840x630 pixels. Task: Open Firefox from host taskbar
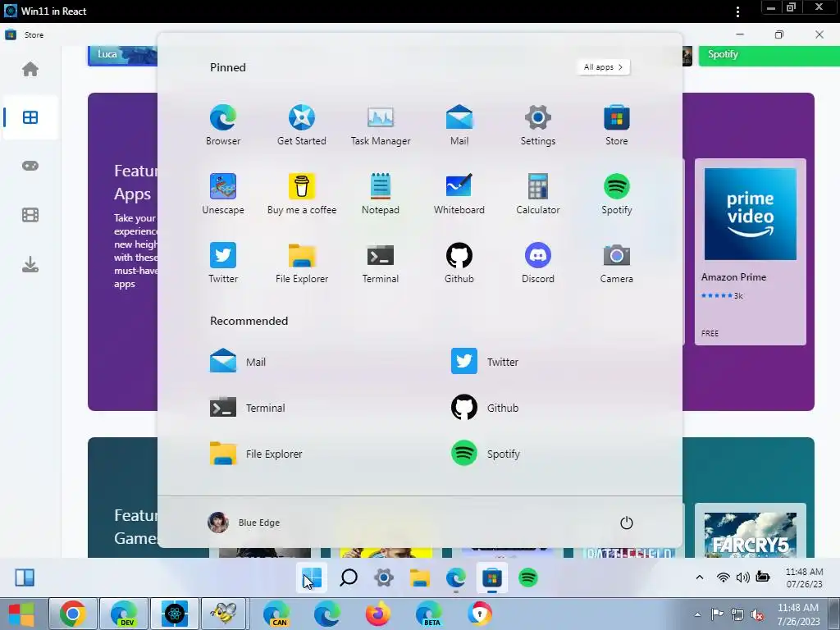(377, 614)
